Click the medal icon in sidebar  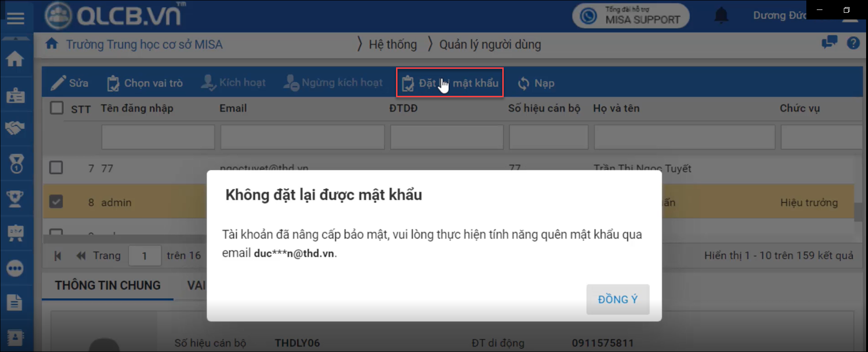coord(15,164)
